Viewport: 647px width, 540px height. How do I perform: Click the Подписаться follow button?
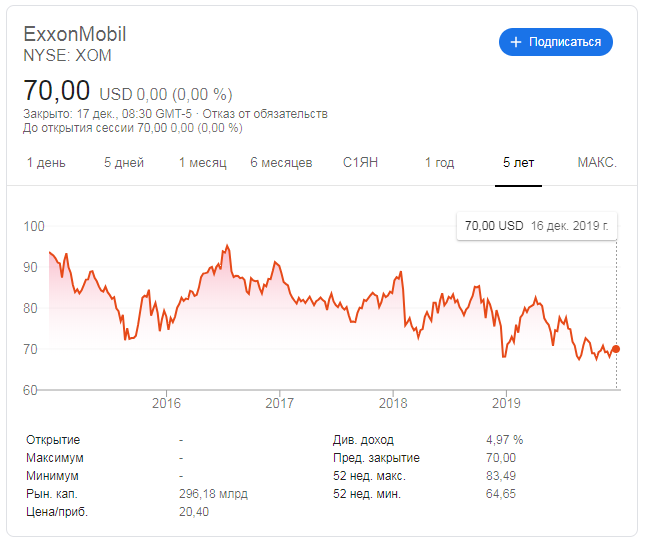pyautogui.click(x=556, y=42)
